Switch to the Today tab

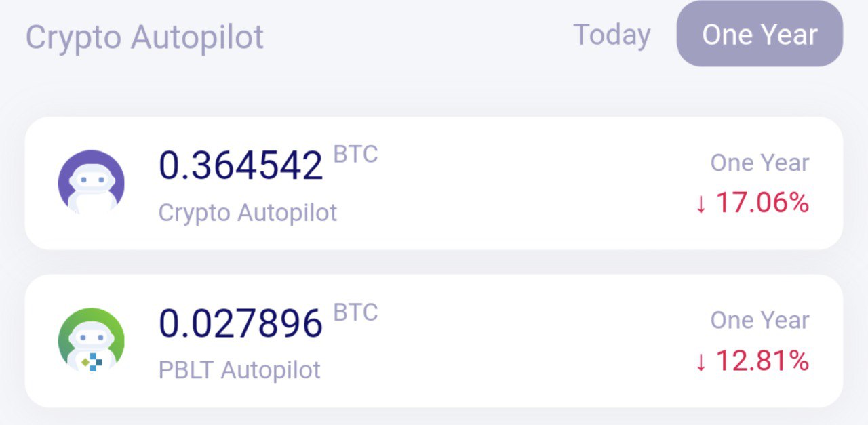pos(612,35)
